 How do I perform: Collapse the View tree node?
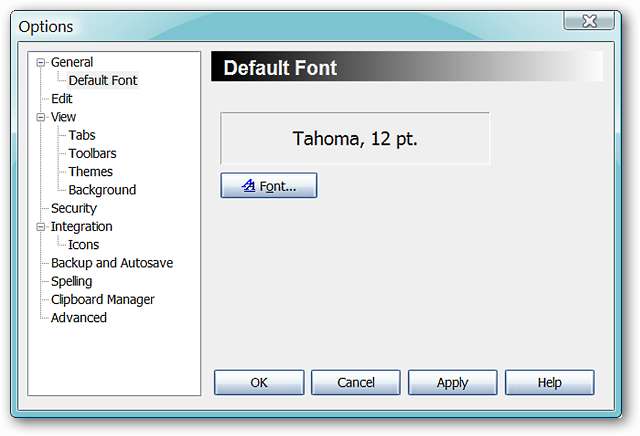41,117
